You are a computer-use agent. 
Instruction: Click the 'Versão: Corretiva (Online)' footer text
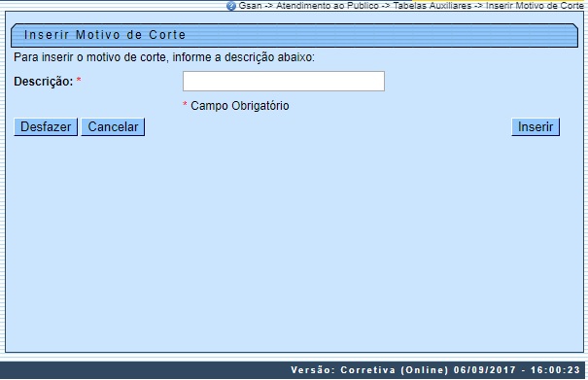369,370
